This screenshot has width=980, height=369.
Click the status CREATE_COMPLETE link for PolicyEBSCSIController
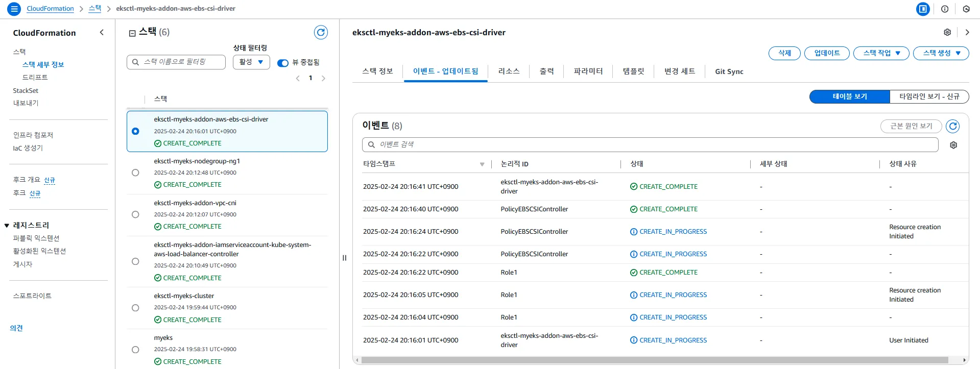(664, 209)
